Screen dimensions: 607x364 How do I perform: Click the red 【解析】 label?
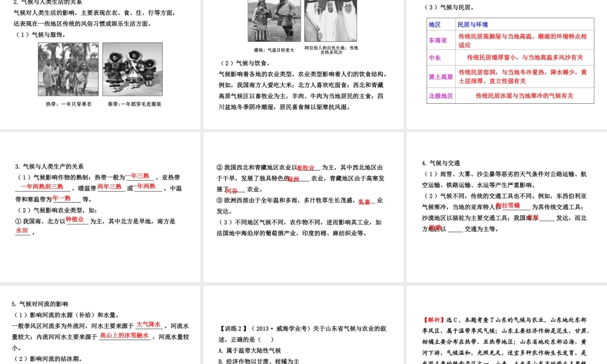coord(433,320)
